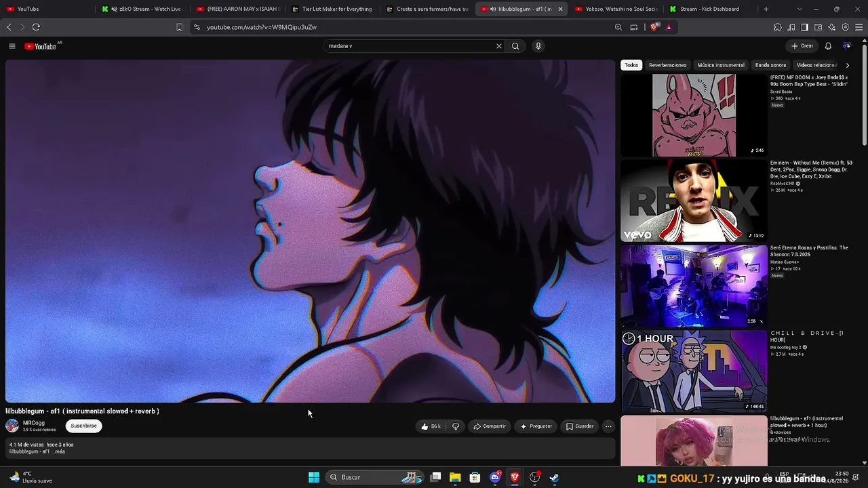Image resolution: width=868 pixels, height=488 pixels.
Task: Open the tab search dropdown chevron
Action: point(800,9)
